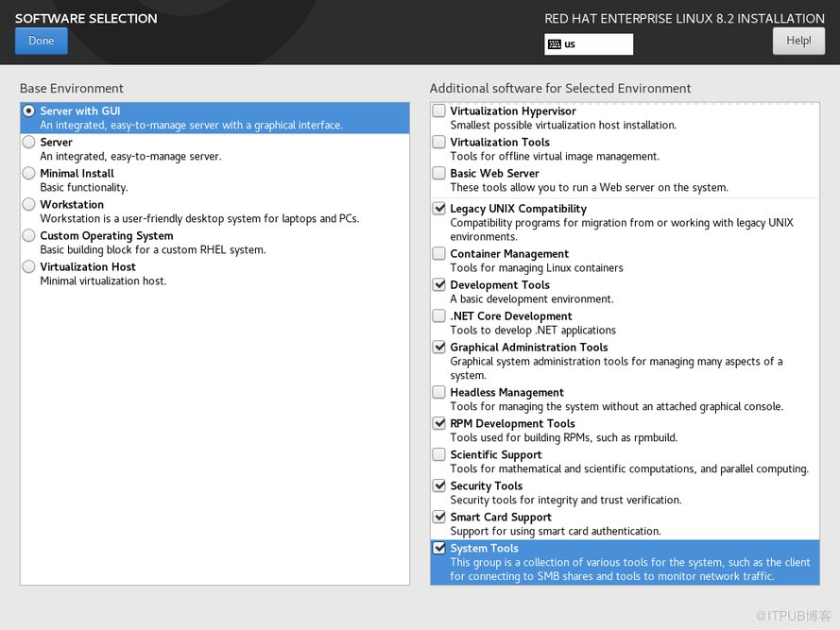Check the Virtualization Tools box
This screenshot has width=840, height=630.
(x=439, y=143)
